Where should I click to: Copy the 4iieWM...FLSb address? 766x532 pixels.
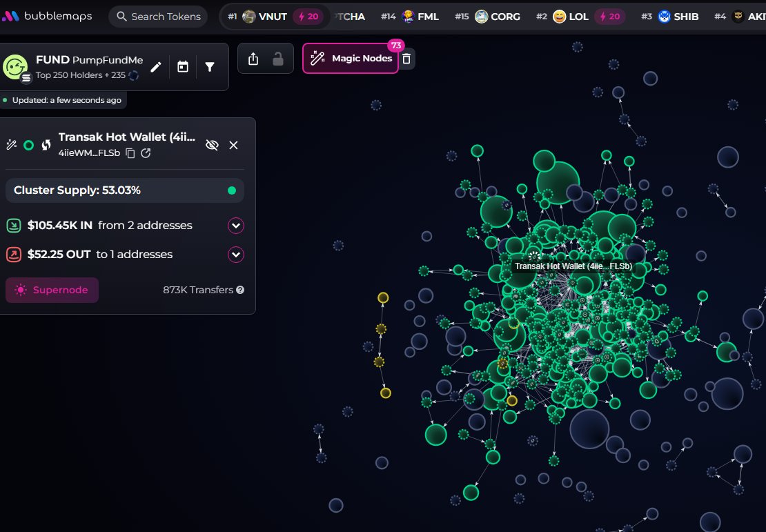click(130, 153)
